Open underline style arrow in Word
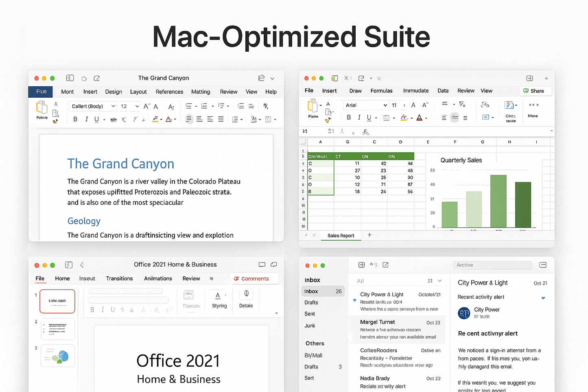This screenshot has width=588, height=392. pos(104,120)
